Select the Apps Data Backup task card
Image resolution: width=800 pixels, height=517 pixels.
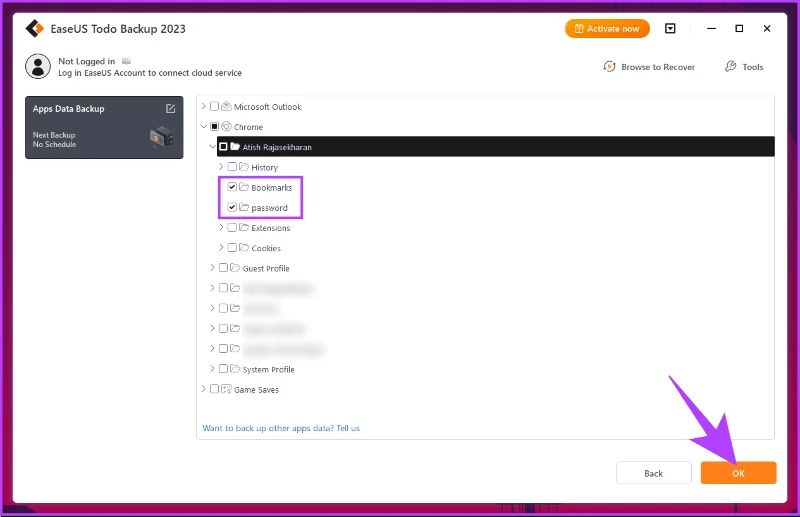click(104, 128)
